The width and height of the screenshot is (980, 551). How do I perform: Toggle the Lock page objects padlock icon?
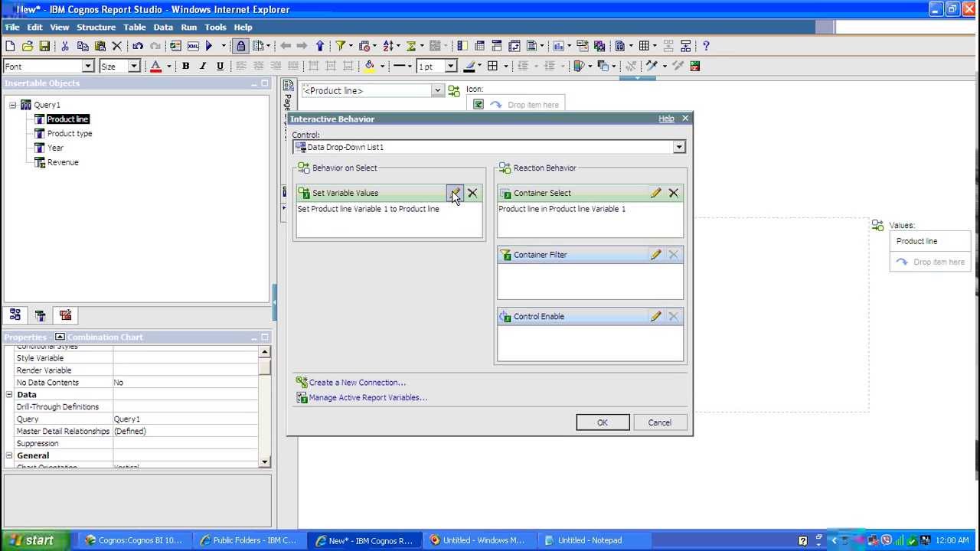click(x=241, y=46)
